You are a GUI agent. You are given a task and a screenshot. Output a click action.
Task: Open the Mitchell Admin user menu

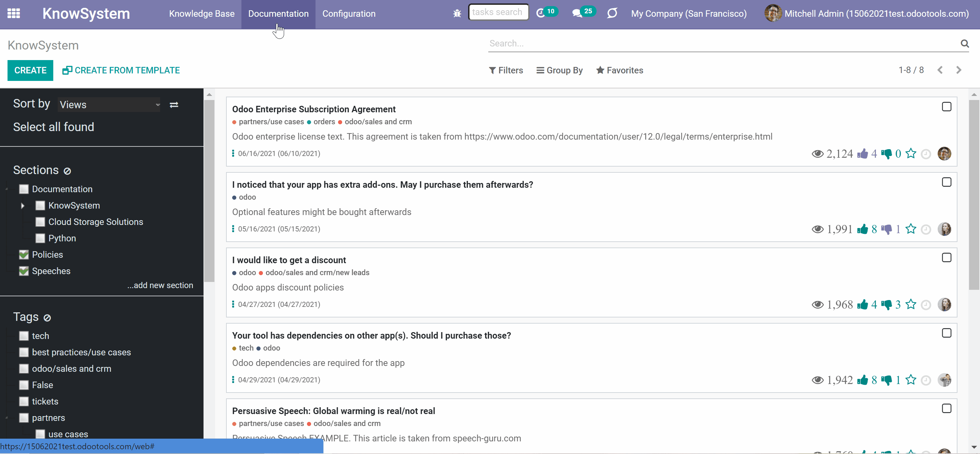867,14
